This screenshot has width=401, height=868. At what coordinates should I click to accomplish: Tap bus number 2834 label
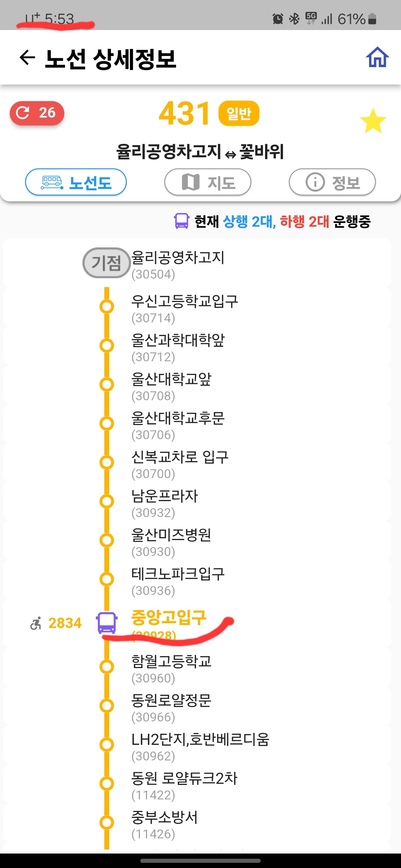pos(65,623)
